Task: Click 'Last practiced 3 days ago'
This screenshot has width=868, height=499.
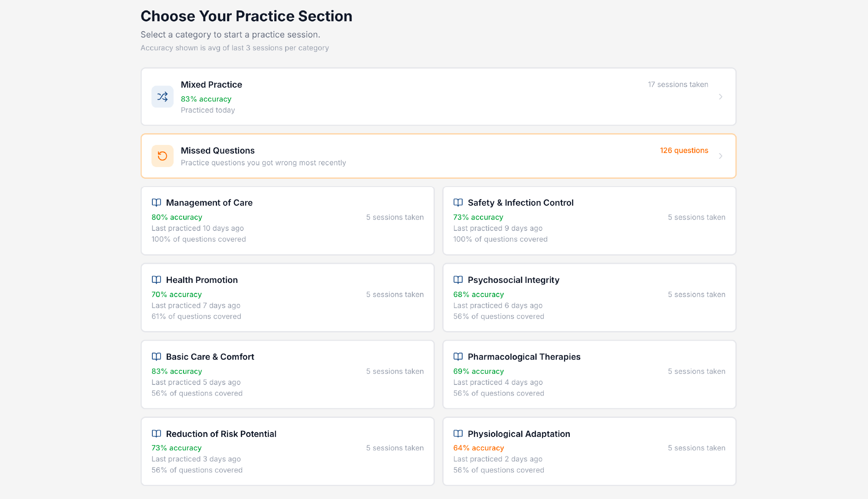Action: [x=196, y=459]
